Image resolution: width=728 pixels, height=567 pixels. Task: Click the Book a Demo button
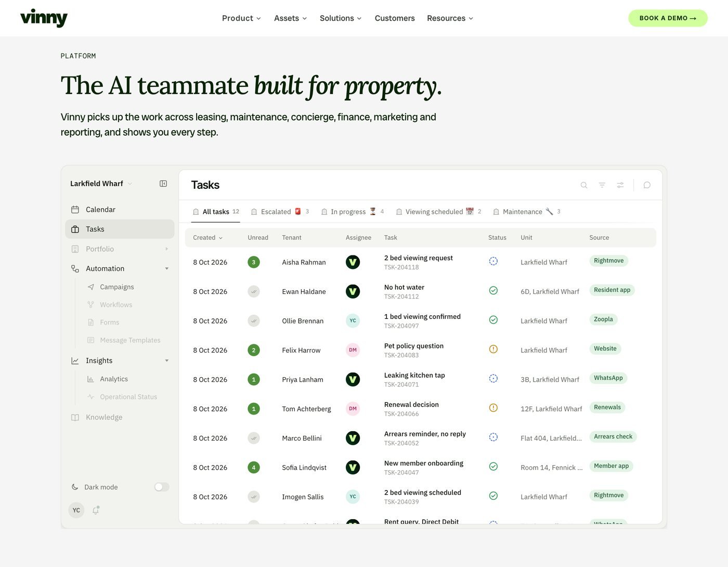click(x=668, y=18)
